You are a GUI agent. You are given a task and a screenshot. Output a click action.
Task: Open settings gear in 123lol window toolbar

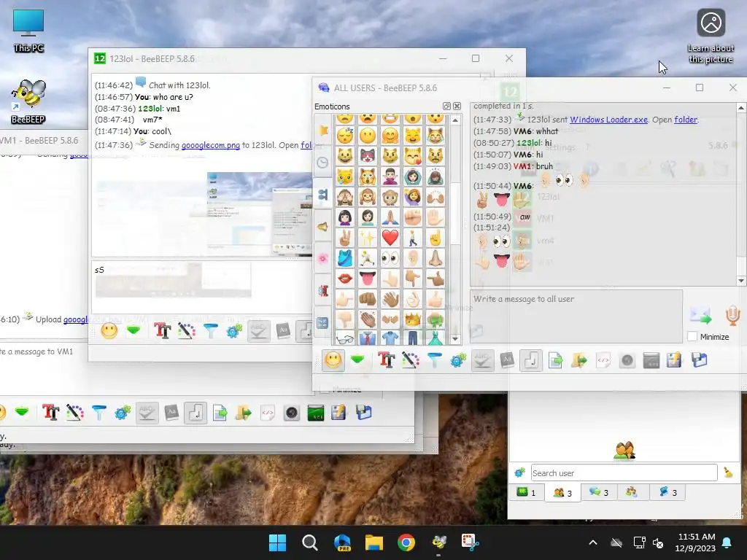[x=234, y=330]
